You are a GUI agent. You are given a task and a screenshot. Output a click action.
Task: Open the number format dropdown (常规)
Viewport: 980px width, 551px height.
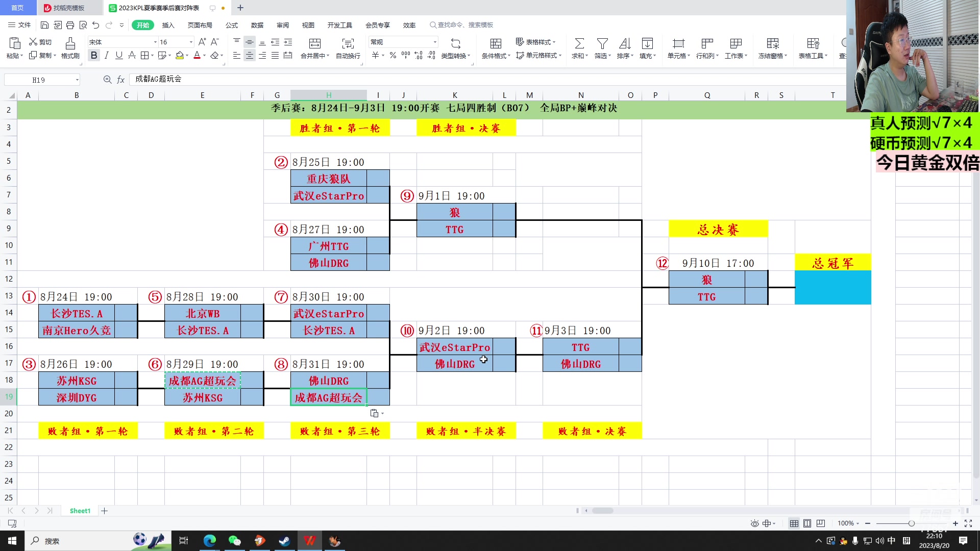pos(435,42)
